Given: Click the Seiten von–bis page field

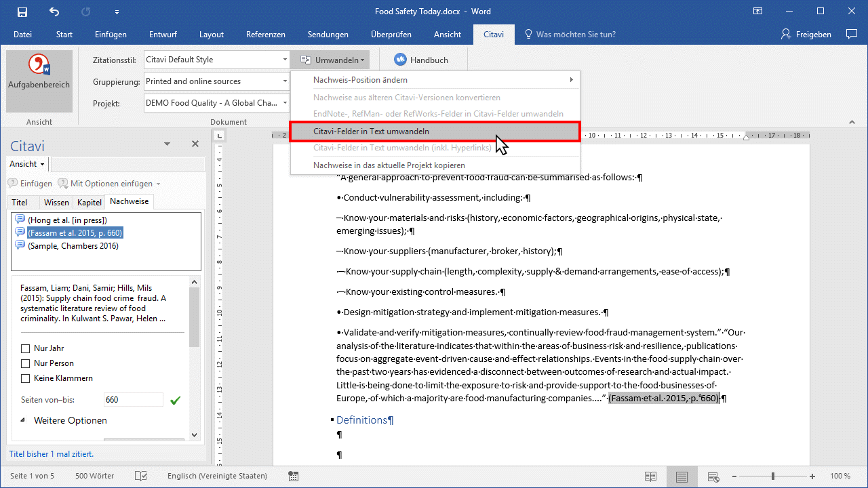Looking at the screenshot, I should click(133, 400).
